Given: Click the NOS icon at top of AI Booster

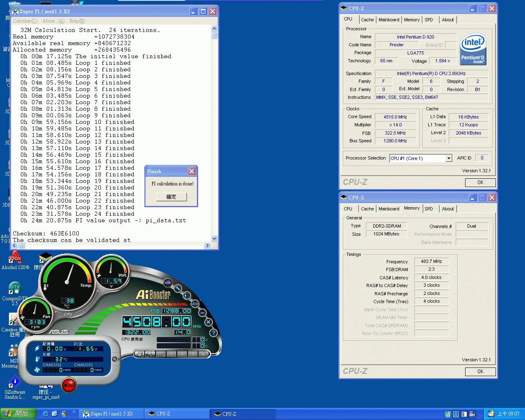Looking at the screenshot, I should (x=168, y=283).
